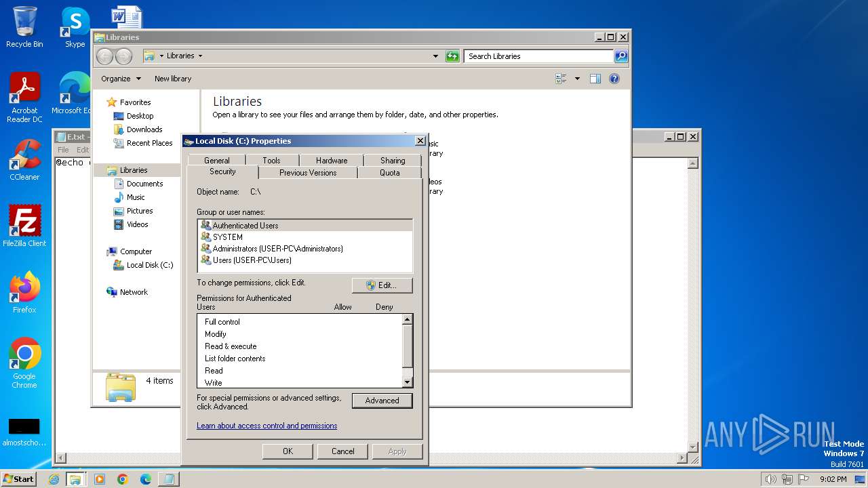
Task: Open Explorer help question mark icon
Action: pyautogui.click(x=614, y=79)
